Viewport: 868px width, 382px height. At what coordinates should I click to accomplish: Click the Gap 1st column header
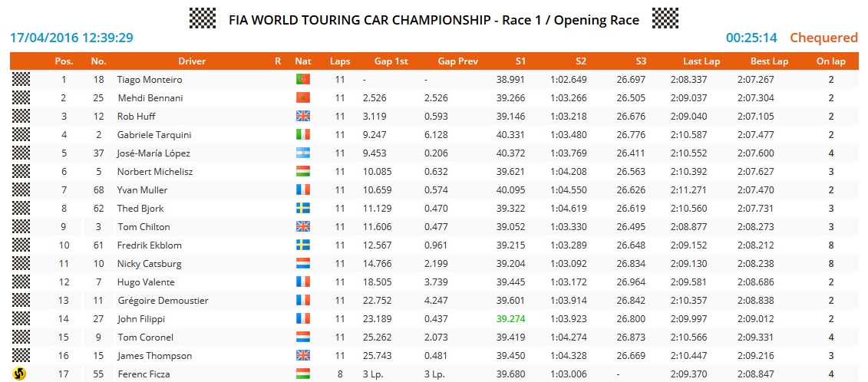[391, 61]
